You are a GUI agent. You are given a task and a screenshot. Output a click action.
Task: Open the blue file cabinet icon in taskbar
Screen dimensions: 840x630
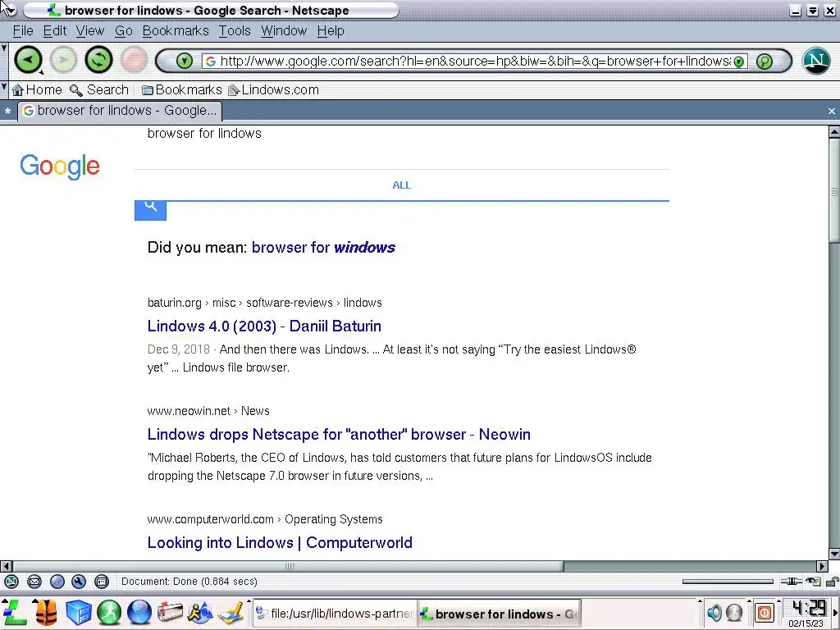[x=79, y=612]
